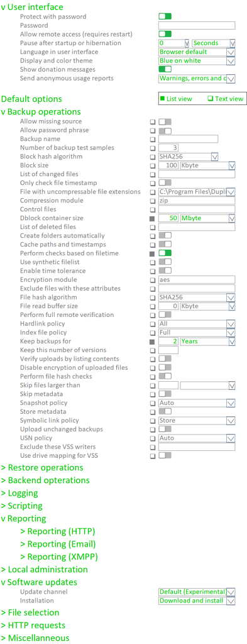Expand the Logging section

[x=19, y=493]
